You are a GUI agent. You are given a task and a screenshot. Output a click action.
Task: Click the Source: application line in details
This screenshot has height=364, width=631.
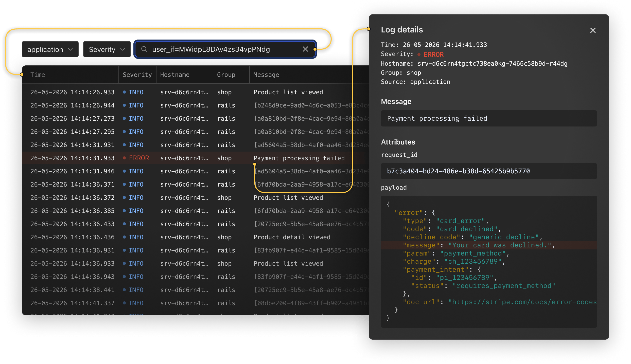coord(416,82)
